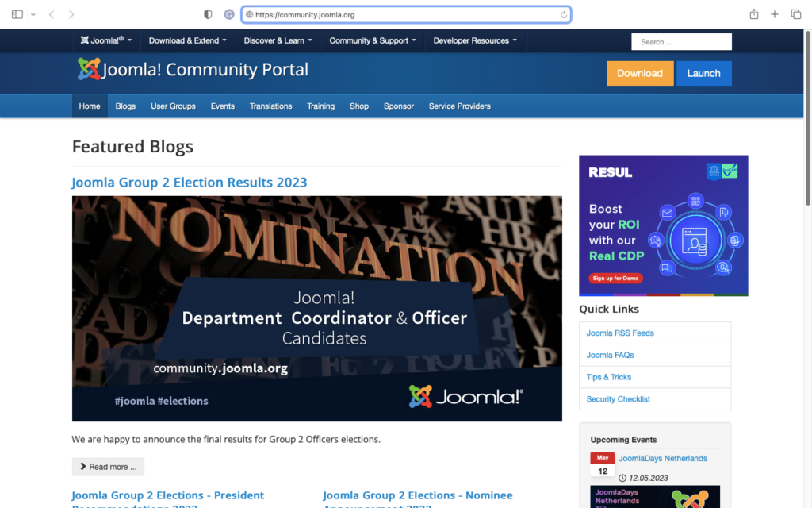812x508 pixels.
Task: Click the RESUL Real CDP advertisement
Action: [x=664, y=225]
